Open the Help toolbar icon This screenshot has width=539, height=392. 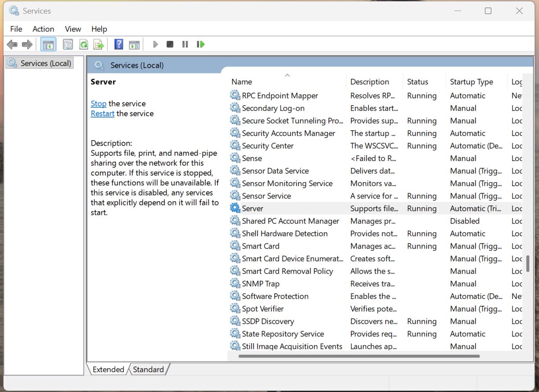[118, 44]
